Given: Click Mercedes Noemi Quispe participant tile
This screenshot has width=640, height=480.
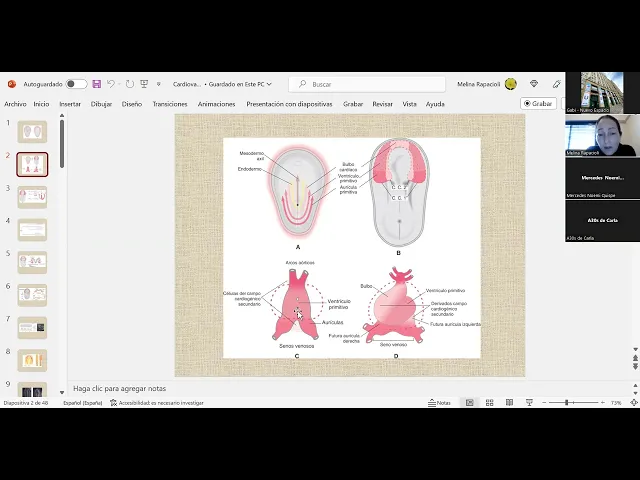Looking at the screenshot, I should point(602,178).
